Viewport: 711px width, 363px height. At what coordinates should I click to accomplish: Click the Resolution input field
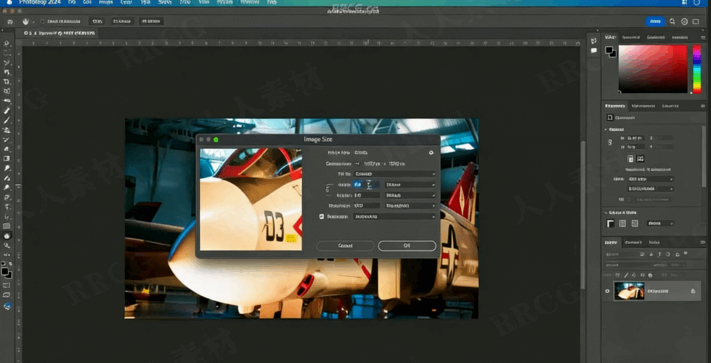366,206
